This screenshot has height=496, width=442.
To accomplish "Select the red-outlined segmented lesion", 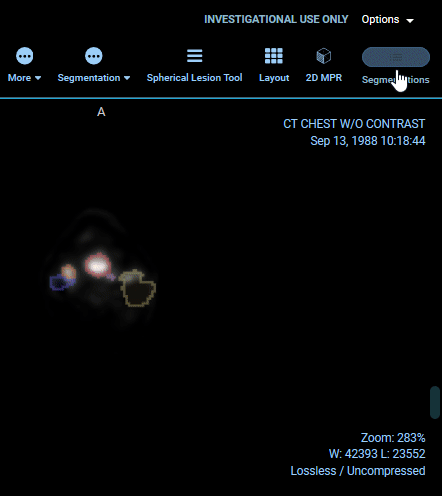I will pyautogui.click(x=98, y=265).
